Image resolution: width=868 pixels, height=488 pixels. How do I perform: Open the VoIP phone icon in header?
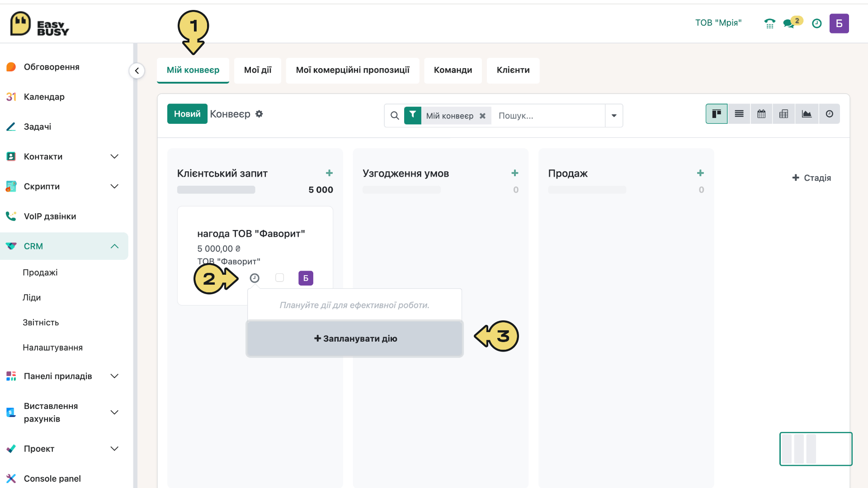point(769,23)
